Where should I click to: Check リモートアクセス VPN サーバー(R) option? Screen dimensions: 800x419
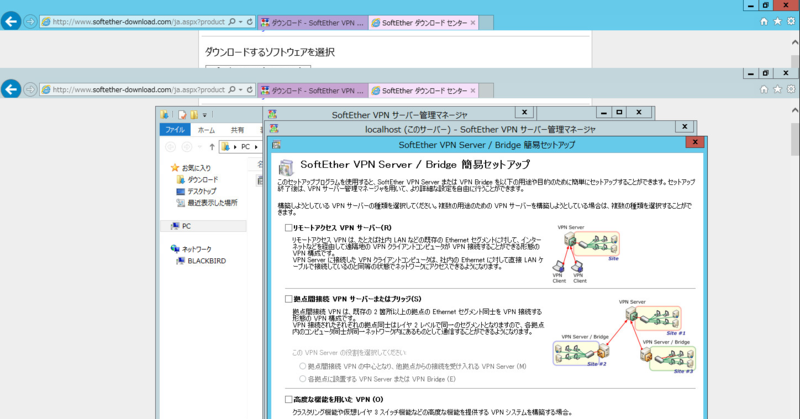tap(288, 228)
